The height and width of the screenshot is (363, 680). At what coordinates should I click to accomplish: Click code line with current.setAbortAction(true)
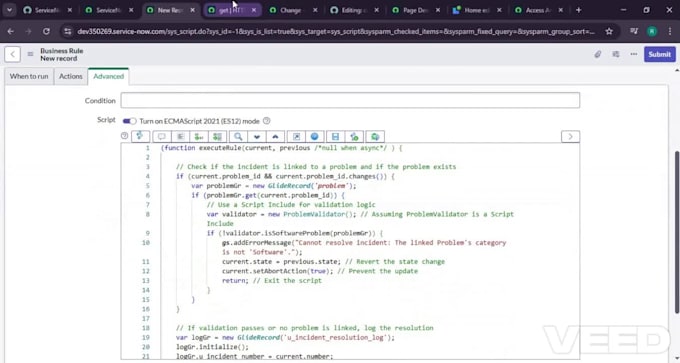click(320, 271)
